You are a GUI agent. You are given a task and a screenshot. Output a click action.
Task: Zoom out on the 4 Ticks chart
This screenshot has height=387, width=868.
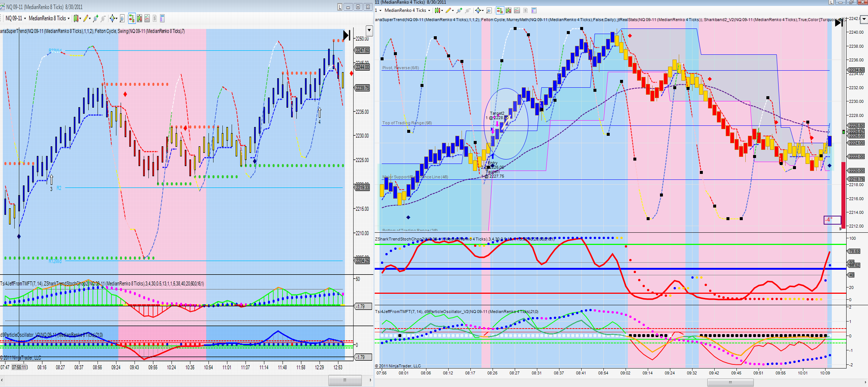[467, 10]
